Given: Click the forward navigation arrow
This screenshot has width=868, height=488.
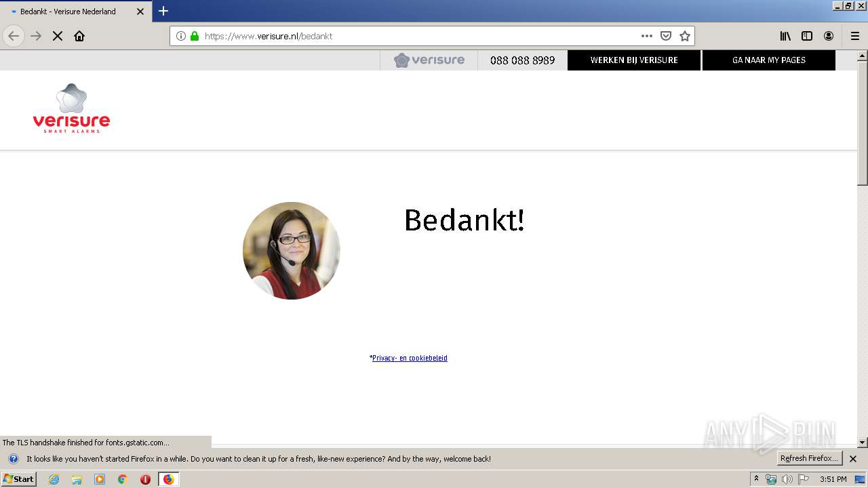Looking at the screenshot, I should (36, 36).
